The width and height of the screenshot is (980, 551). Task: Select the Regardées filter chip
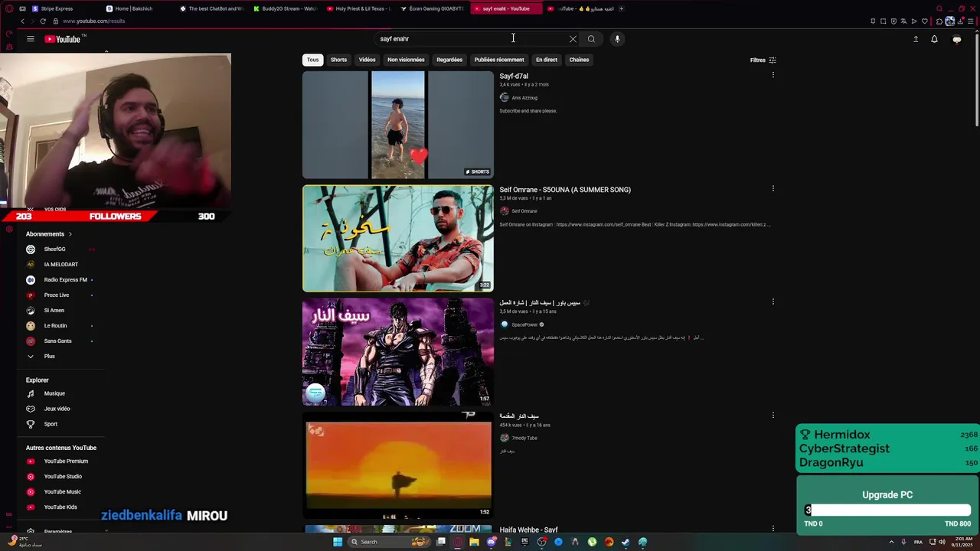click(449, 60)
